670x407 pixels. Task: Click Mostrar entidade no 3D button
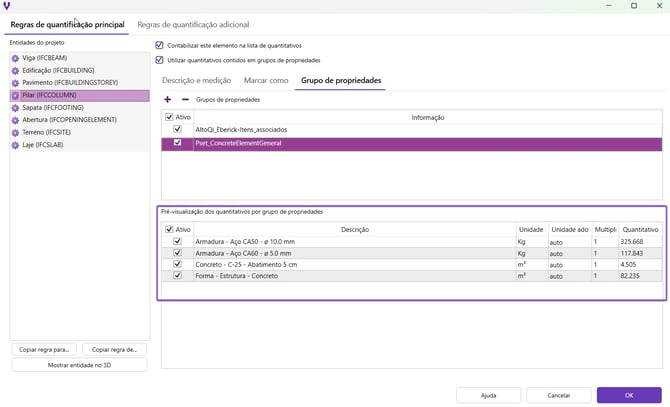[79, 365]
